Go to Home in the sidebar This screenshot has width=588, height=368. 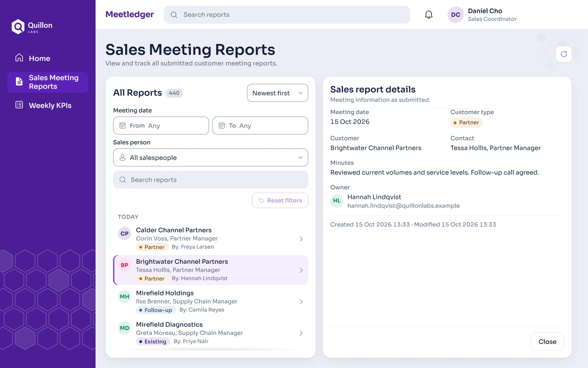pos(48,58)
